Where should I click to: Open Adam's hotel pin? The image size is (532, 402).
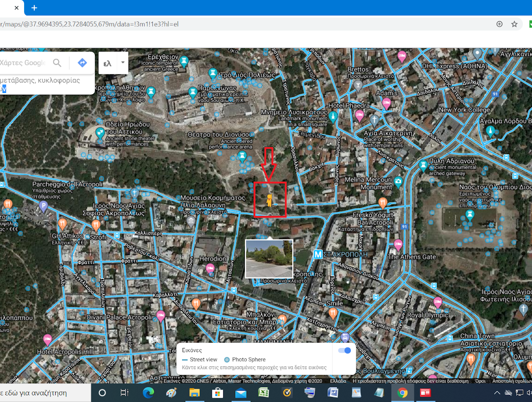(x=387, y=103)
